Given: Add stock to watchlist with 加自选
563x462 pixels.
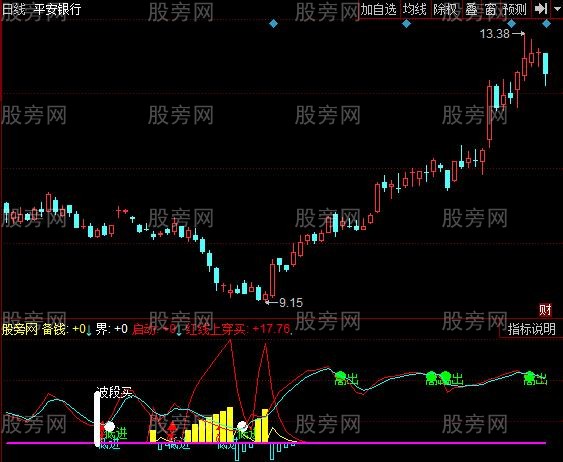Looking at the screenshot, I should [x=378, y=9].
